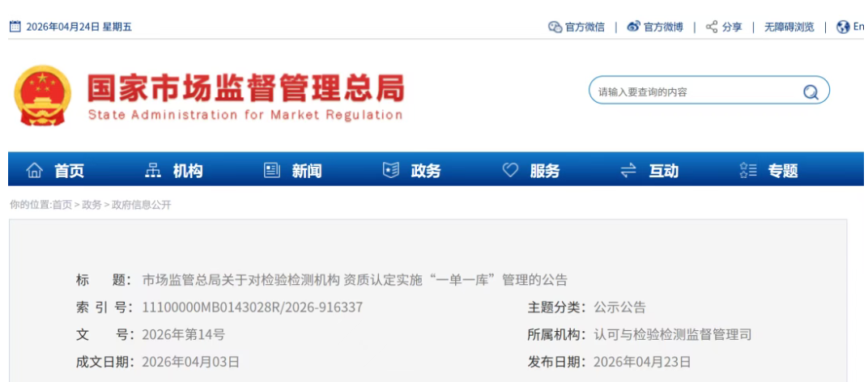
Task: Open the WeChat icon for 官方微信
Action: [x=555, y=28]
